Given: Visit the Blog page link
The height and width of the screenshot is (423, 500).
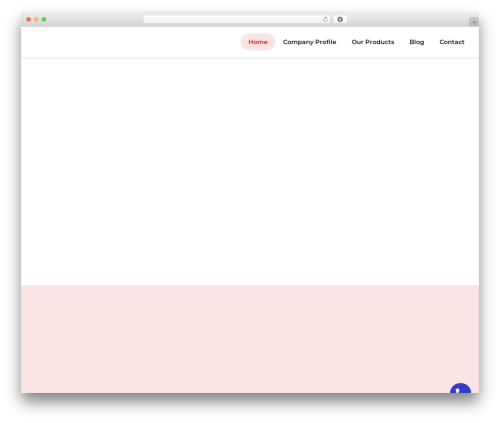Looking at the screenshot, I should tap(417, 42).
